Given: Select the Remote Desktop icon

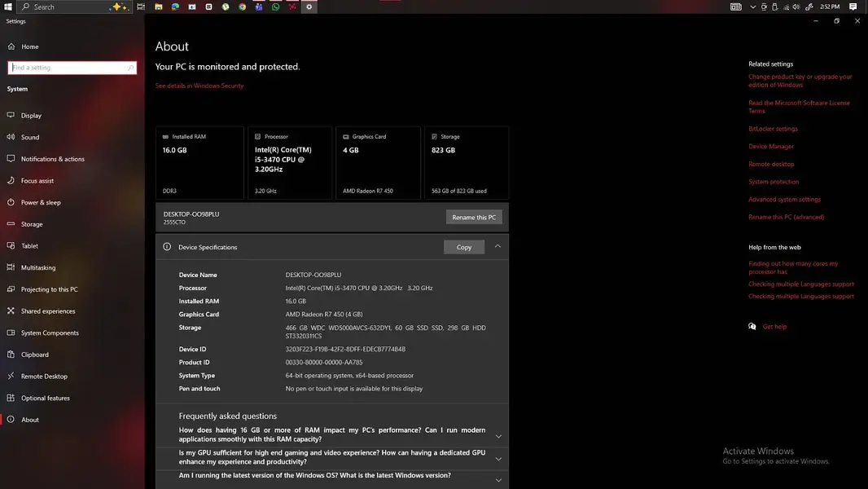Looking at the screenshot, I should click(11, 376).
